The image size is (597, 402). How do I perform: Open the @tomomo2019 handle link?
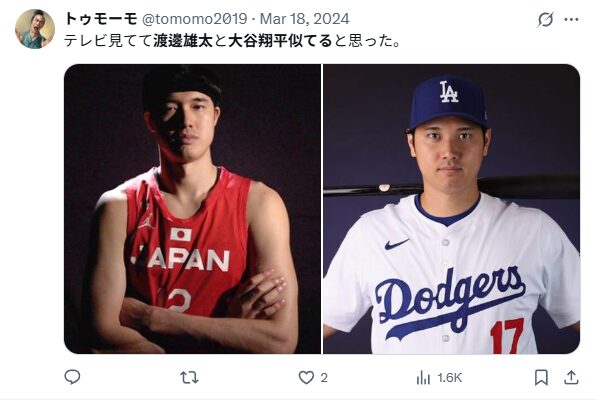[194, 19]
